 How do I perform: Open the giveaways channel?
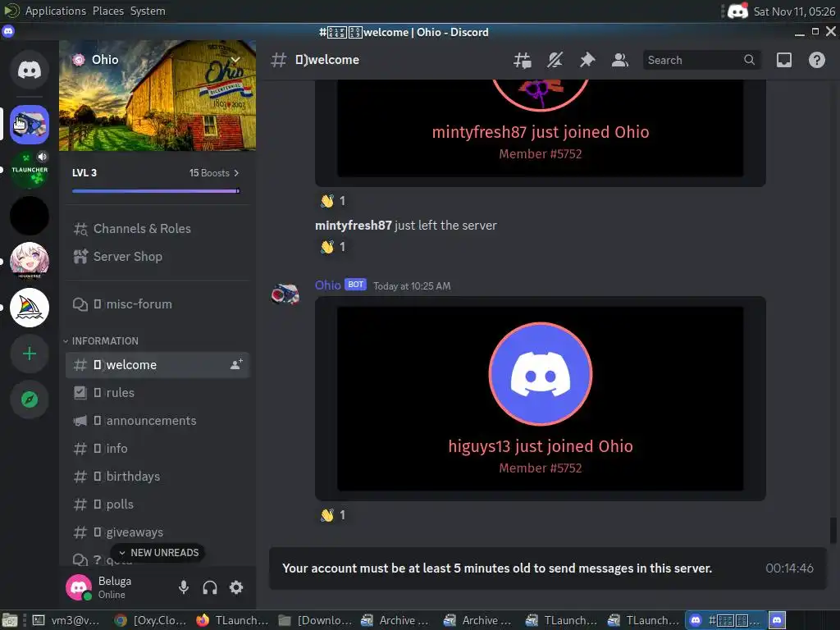click(157, 532)
